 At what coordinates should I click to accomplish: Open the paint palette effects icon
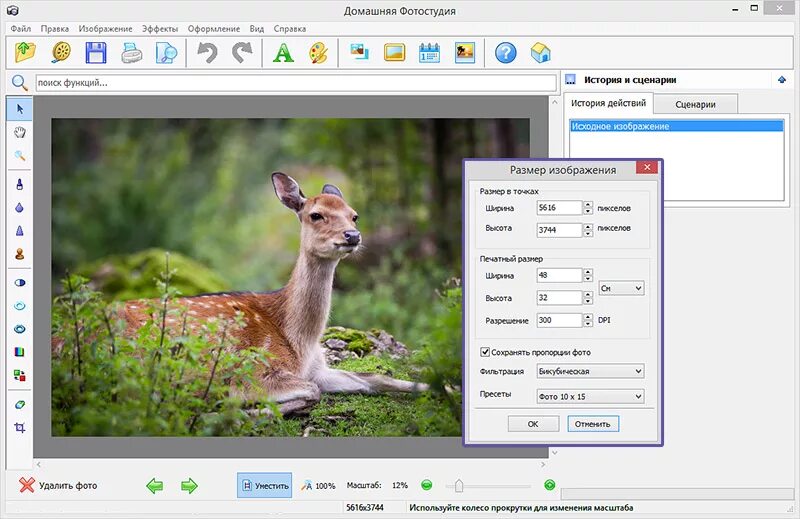318,53
